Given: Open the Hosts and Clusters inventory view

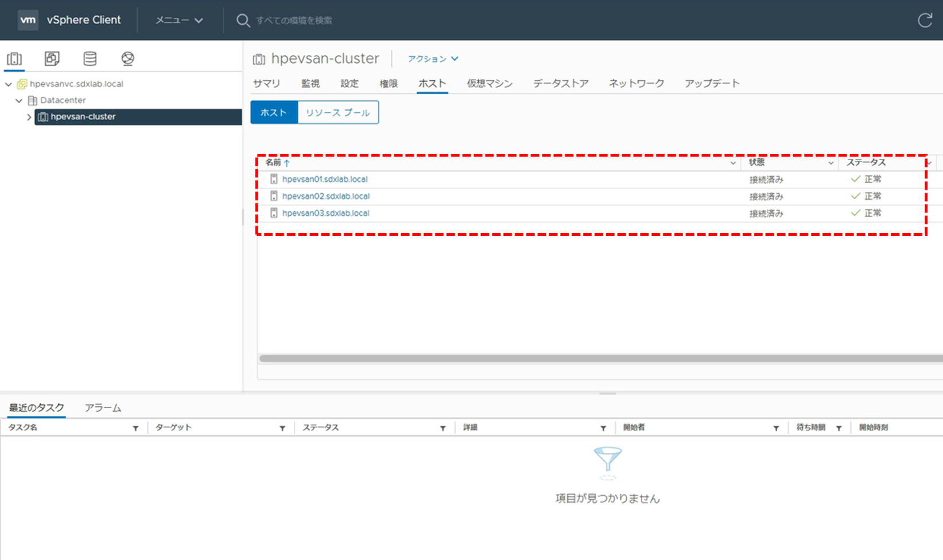Looking at the screenshot, I should pyautogui.click(x=14, y=59).
